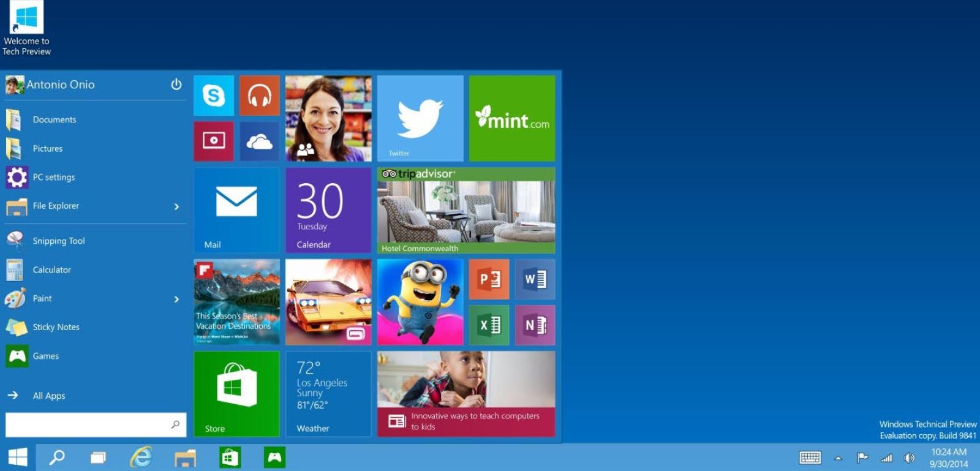
Task: Launch OneNote from its tile
Action: 535,325
